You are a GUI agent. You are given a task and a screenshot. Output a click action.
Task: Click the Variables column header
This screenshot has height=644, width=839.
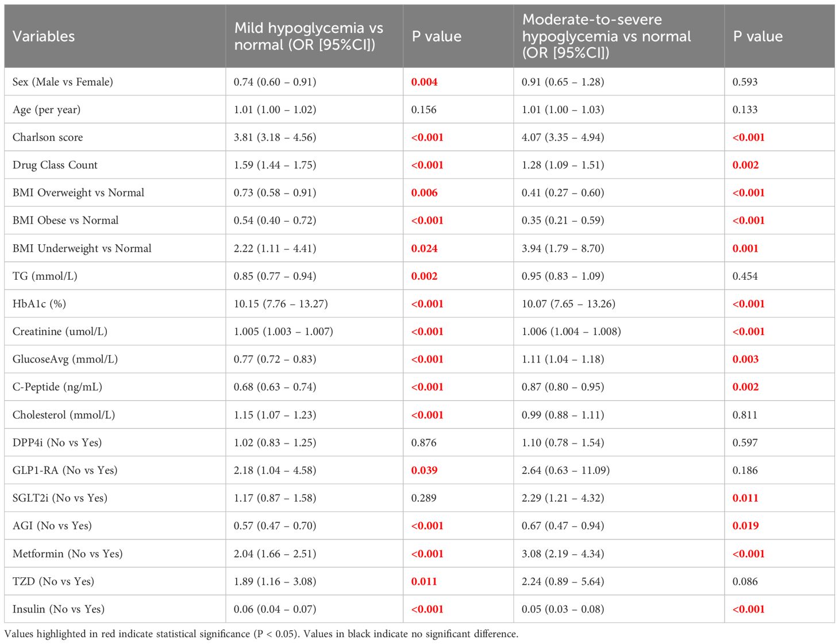click(44, 36)
